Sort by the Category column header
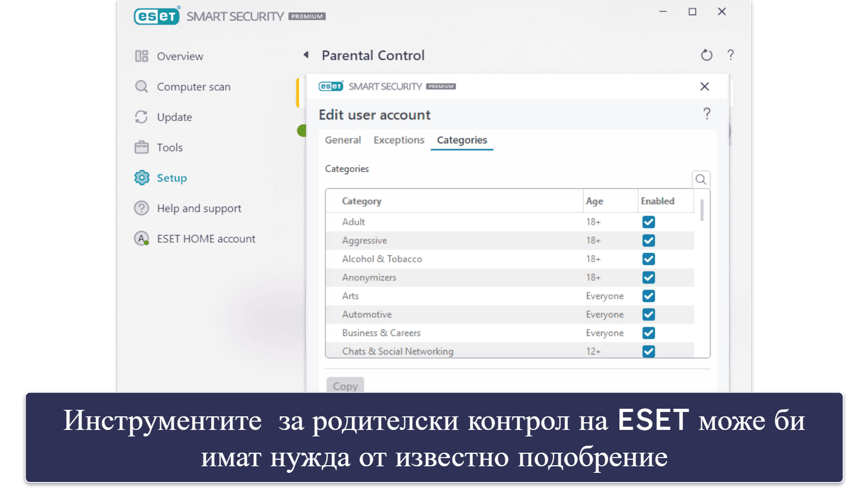Image resolution: width=868 pixels, height=488 pixels. [362, 201]
